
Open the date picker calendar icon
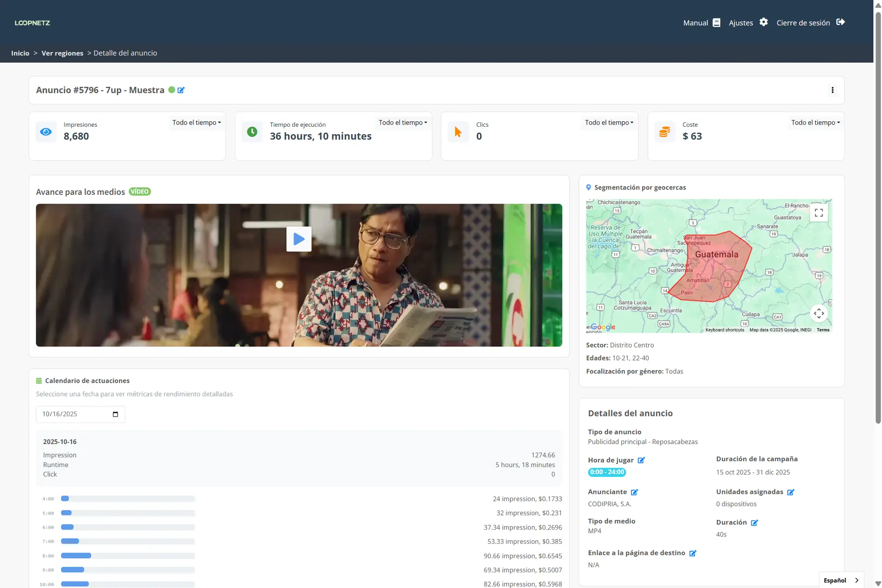point(115,414)
